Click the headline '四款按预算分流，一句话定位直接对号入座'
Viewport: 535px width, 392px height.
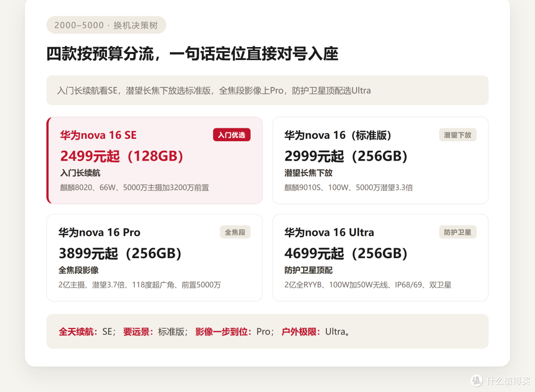(192, 54)
